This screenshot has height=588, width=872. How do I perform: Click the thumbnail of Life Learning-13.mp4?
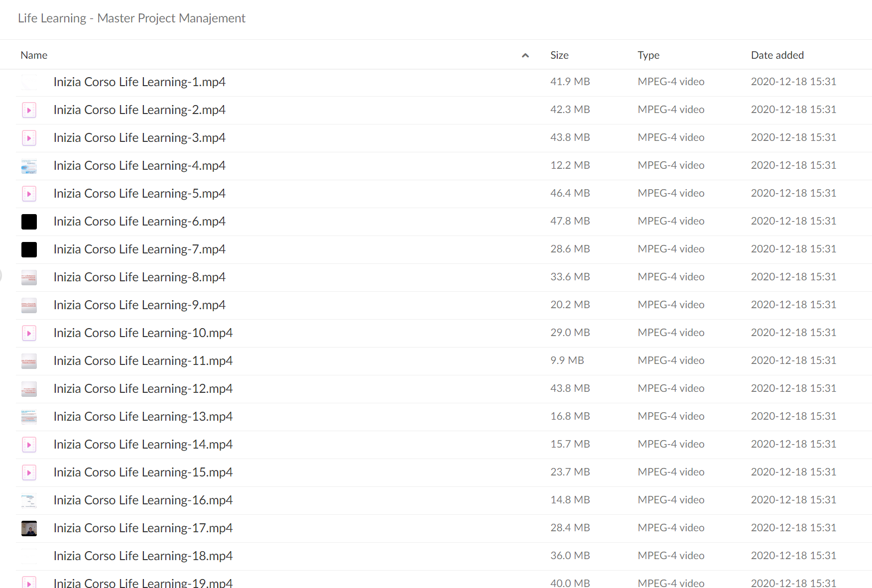[x=29, y=417]
